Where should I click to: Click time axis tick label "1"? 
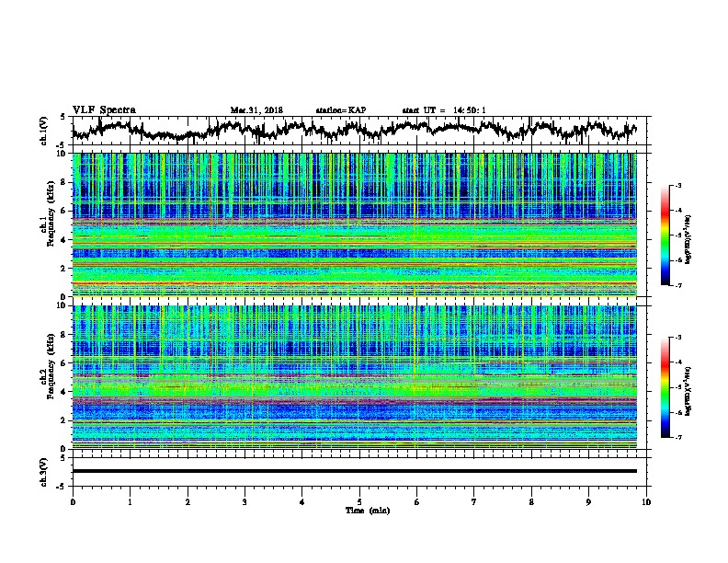click(130, 501)
